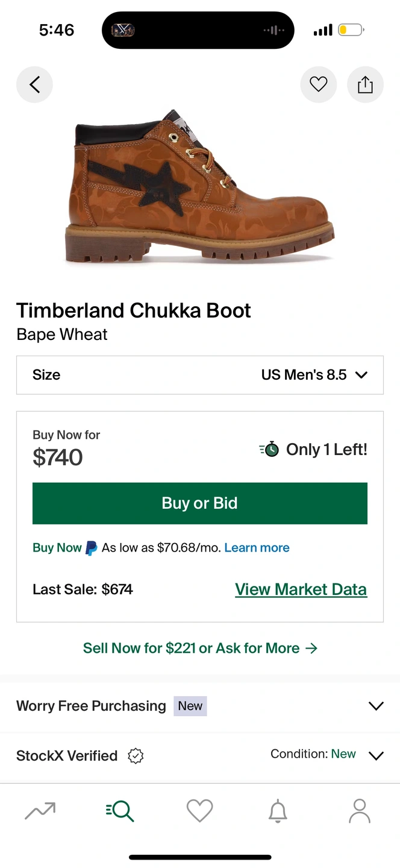Screen dimensions: 400x868
Task: Tap the Only 1 Left stopwatch icon
Action: (x=269, y=449)
